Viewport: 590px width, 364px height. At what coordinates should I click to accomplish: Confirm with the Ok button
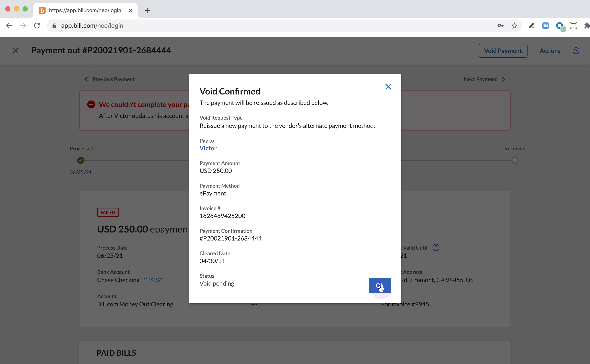pyautogui.click(x=380, y=286)
